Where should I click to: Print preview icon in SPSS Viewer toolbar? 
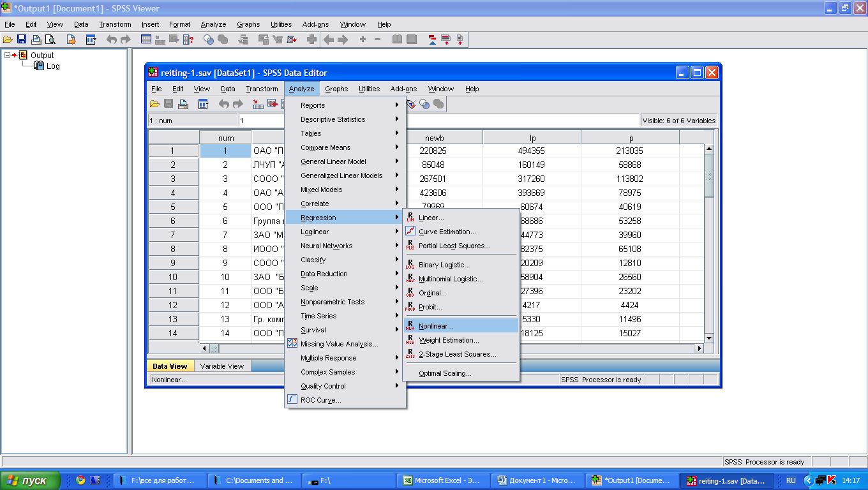pyautogui.click(x=50, y=40)
